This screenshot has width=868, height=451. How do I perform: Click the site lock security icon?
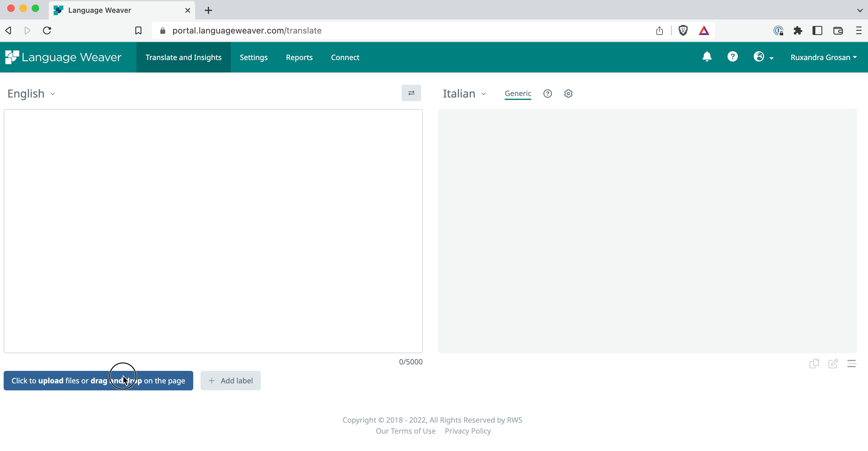click(163, 31)
